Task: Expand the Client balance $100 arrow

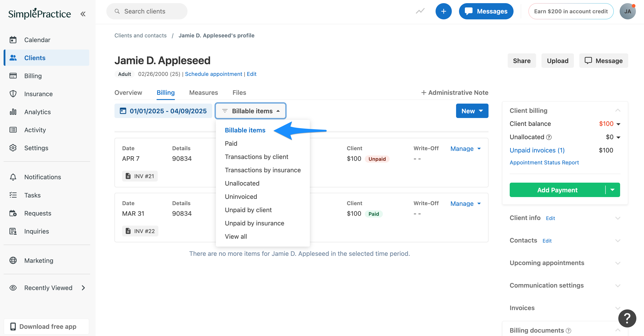Action: 618,124
